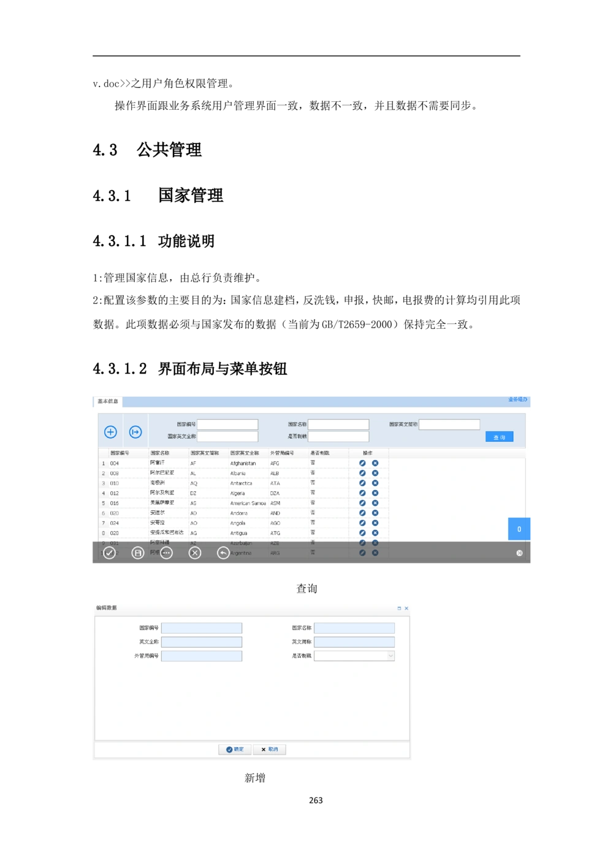Screen dimensions: 613x868
Task: Expand the 是否制裁 dropdown in edit dialog
Action: coord(390,656)
